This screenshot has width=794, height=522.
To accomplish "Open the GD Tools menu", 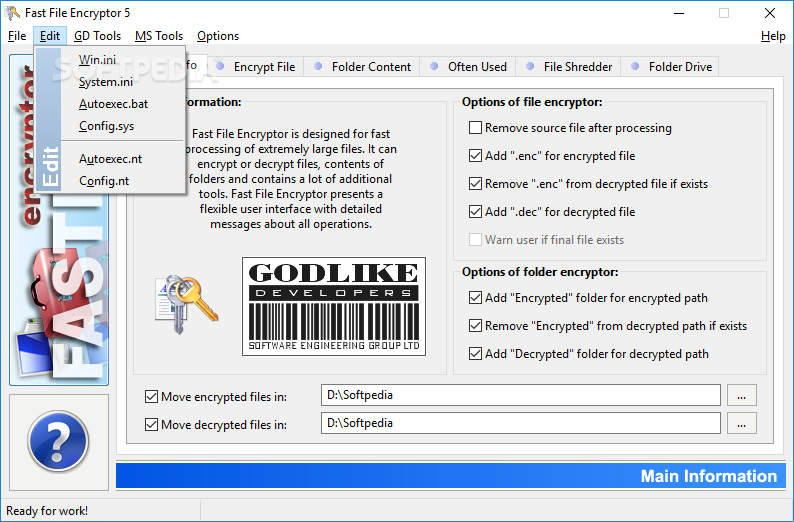I will click(97, 36).
